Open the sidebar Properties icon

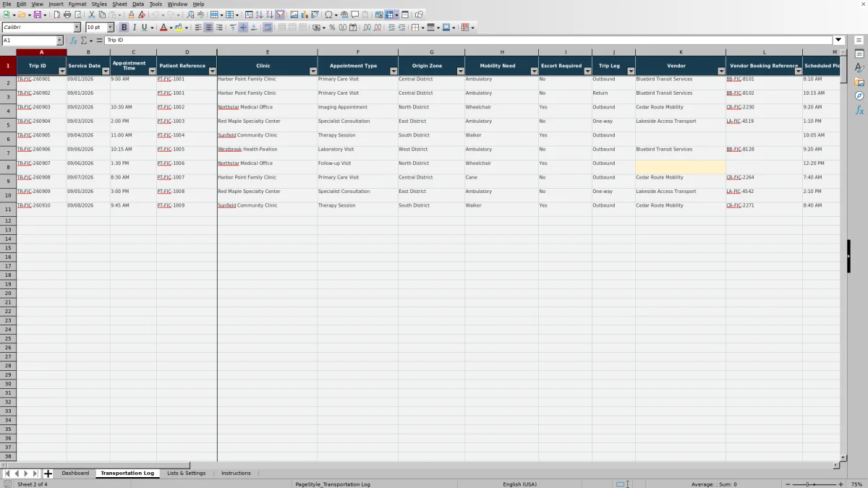[x=859, y=54]
